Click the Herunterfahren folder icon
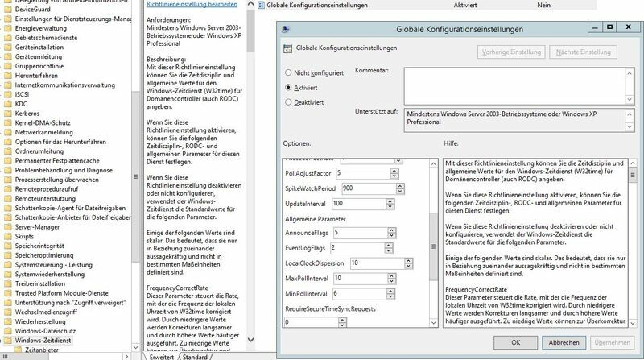 tap(7, 76)
